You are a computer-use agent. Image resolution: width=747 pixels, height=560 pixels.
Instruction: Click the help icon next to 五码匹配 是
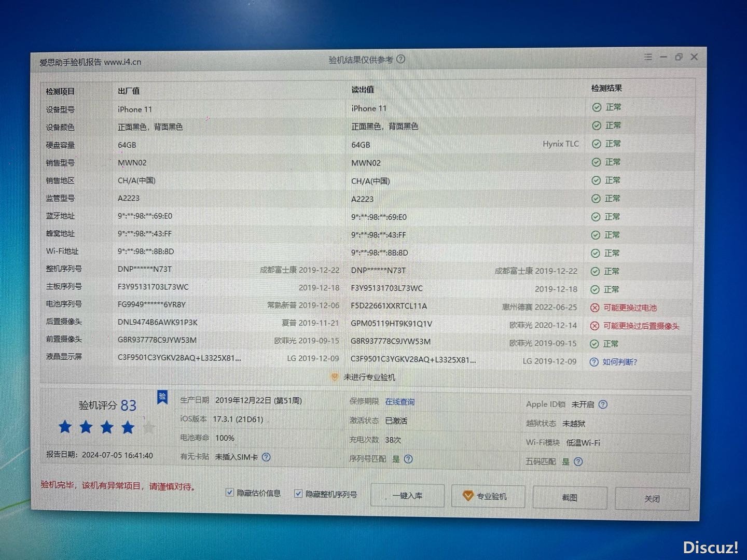pyautogui.click(x=578, y=461)
